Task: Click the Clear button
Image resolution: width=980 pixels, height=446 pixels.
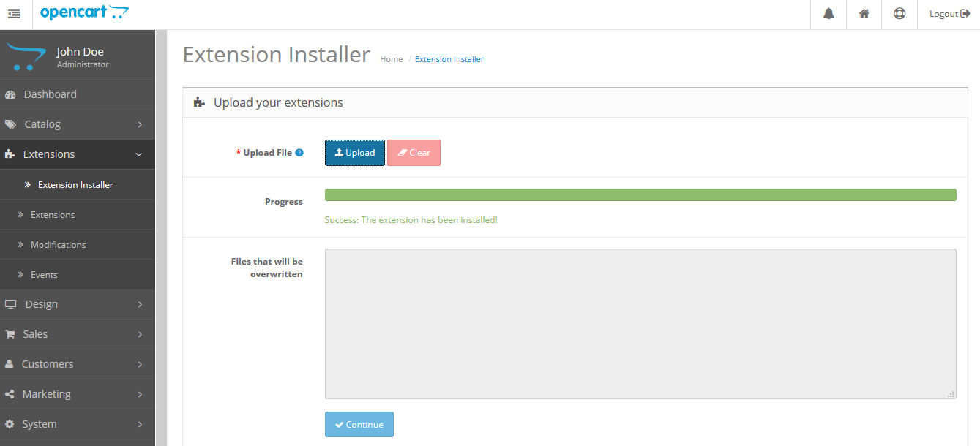Action: click(414, 153)
